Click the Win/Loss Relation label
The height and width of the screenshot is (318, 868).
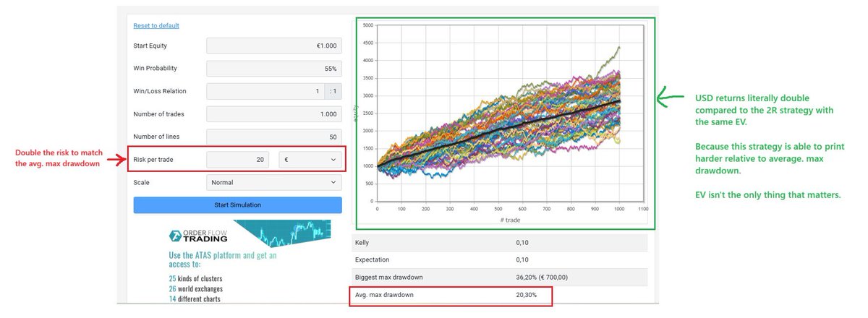[x=159, y=91]
